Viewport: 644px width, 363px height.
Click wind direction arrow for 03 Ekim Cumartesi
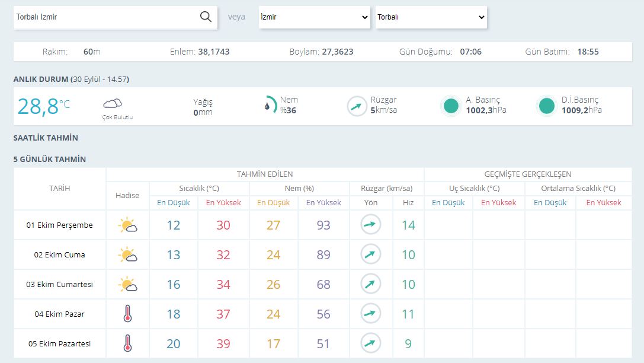click(370, 284)
